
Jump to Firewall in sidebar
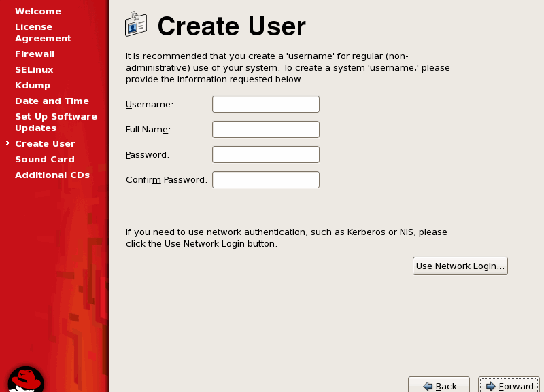[35, 54]
